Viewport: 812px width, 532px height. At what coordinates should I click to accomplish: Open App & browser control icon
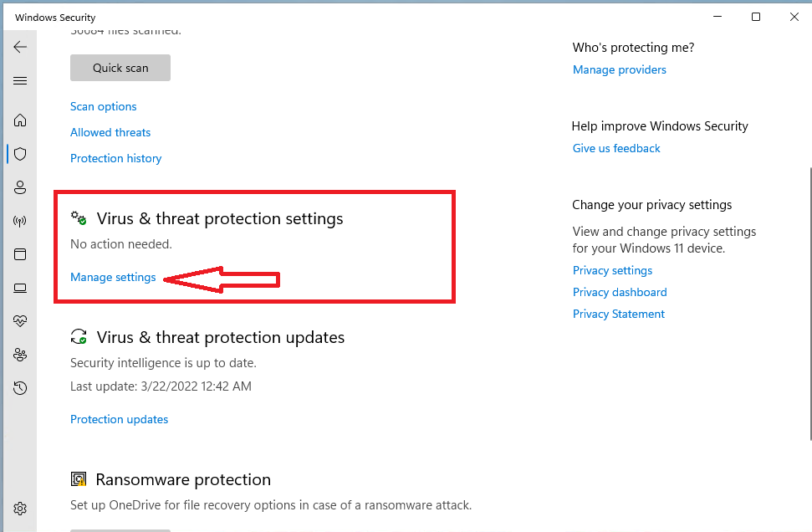pyautogui.click(x=20, y=254)
